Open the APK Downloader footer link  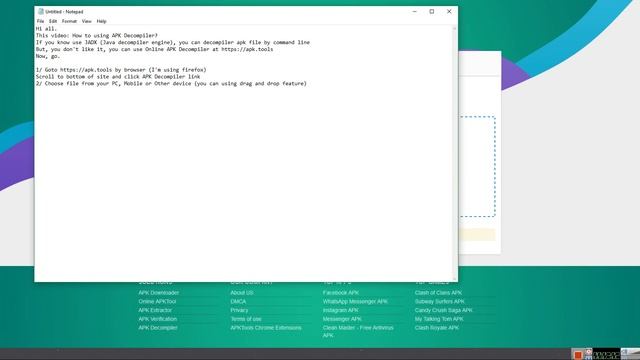(159, 293)
